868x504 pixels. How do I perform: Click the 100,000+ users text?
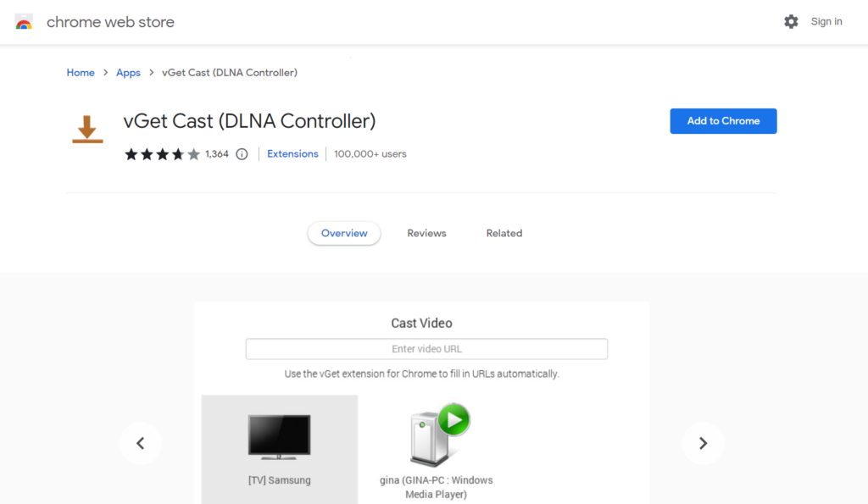click(370, 154)
